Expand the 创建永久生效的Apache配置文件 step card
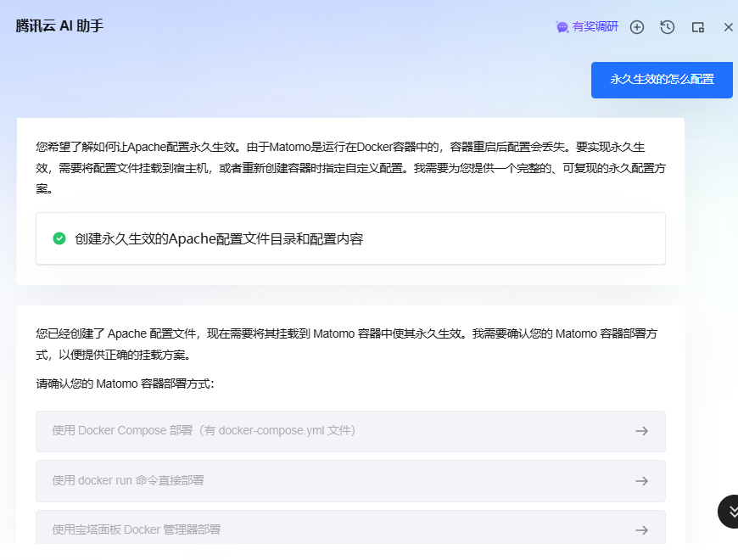The width and height of the screenshot is (738, 560). pyautogui.click(x=349, y=238)
